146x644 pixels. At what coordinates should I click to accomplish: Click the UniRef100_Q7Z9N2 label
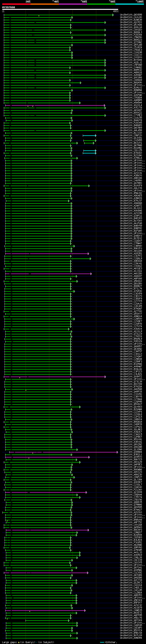(131, 42)
